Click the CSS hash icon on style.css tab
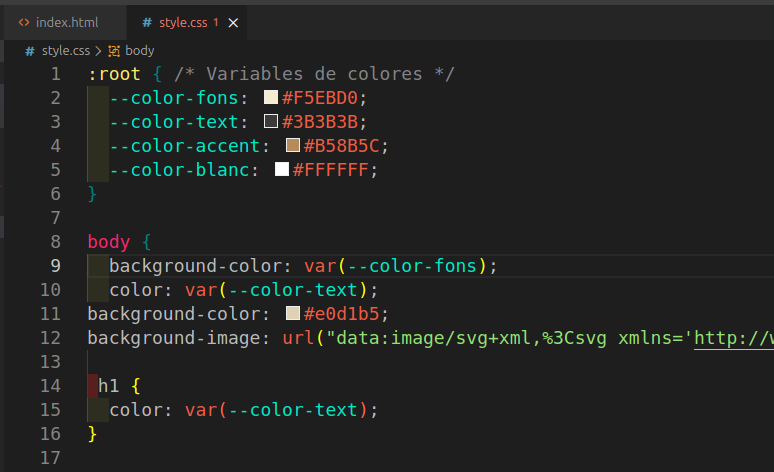Screen dimensions: 774x472 147,22
